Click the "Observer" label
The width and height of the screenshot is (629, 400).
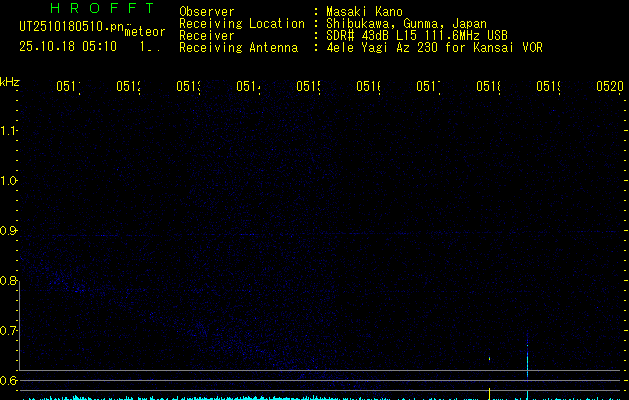click(x=207, y=11)
